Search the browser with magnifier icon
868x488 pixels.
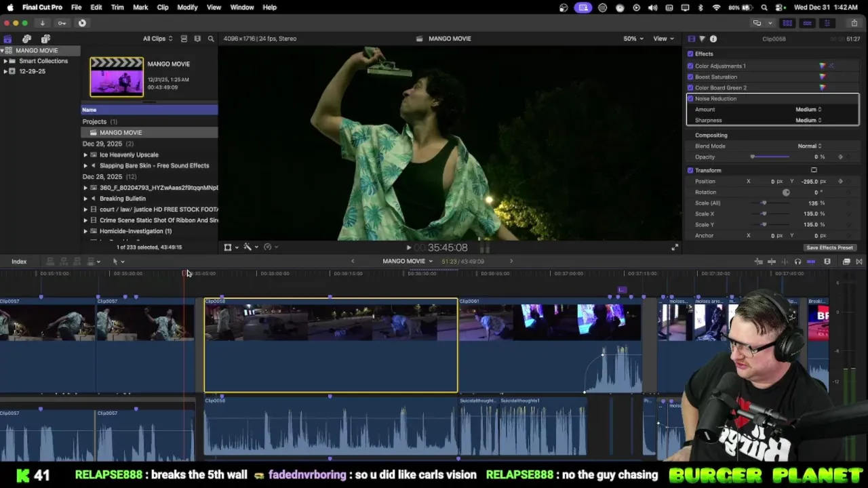pos(211,39)
